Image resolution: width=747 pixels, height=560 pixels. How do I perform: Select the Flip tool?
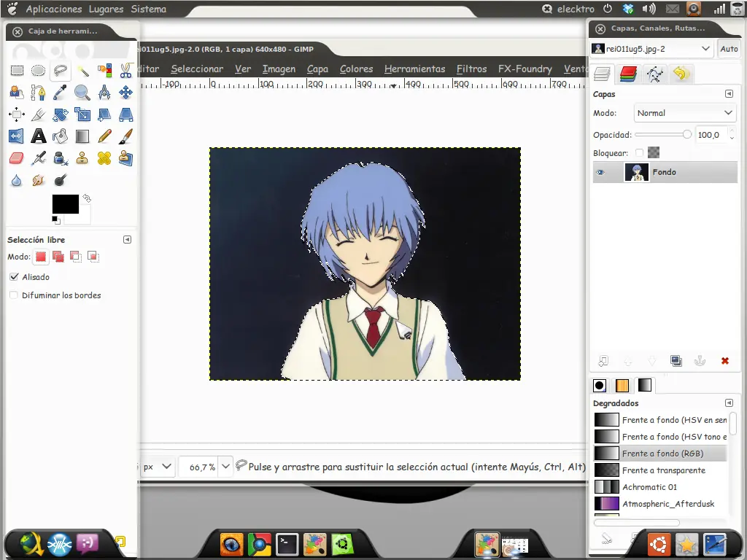[x=17, y=136]
